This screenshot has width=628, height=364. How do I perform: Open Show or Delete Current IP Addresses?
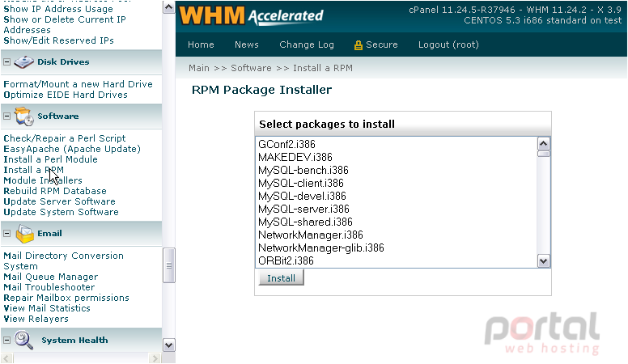click(65, 24)
